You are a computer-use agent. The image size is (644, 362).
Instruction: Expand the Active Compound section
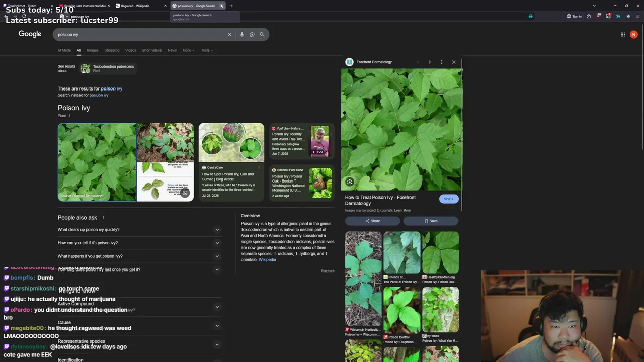(x=139, y=307)
